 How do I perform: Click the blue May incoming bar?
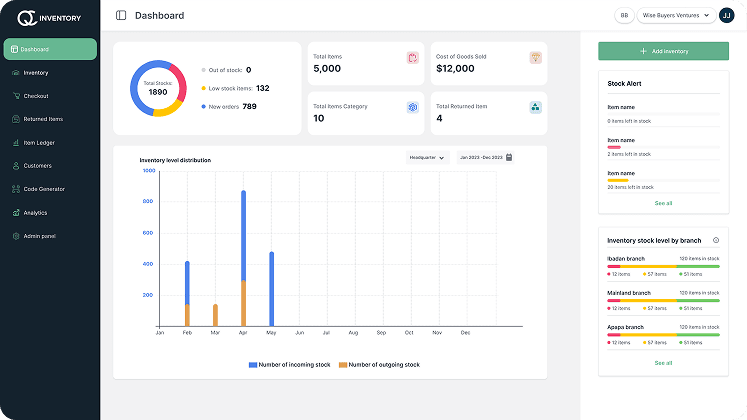[x=272, y=289]
